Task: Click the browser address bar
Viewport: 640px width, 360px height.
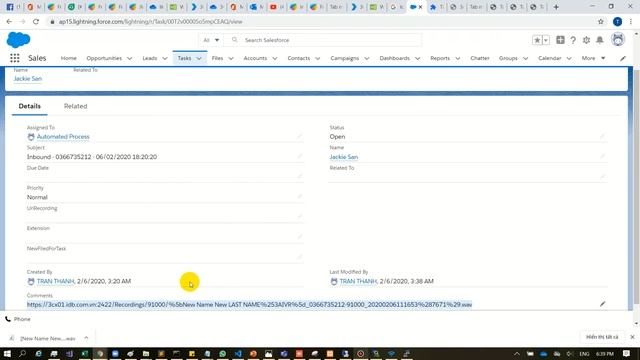Action: tap(322, 22)
